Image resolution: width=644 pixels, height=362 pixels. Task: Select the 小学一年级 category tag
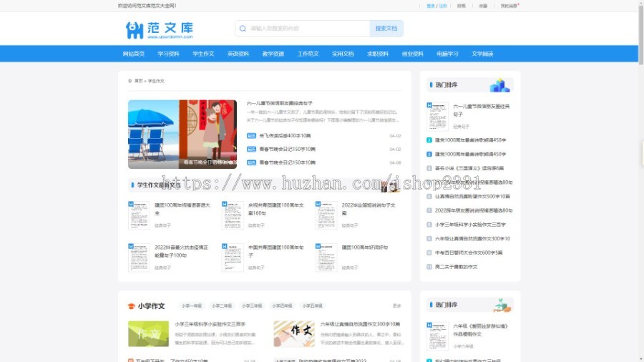[x=191, y=306]
